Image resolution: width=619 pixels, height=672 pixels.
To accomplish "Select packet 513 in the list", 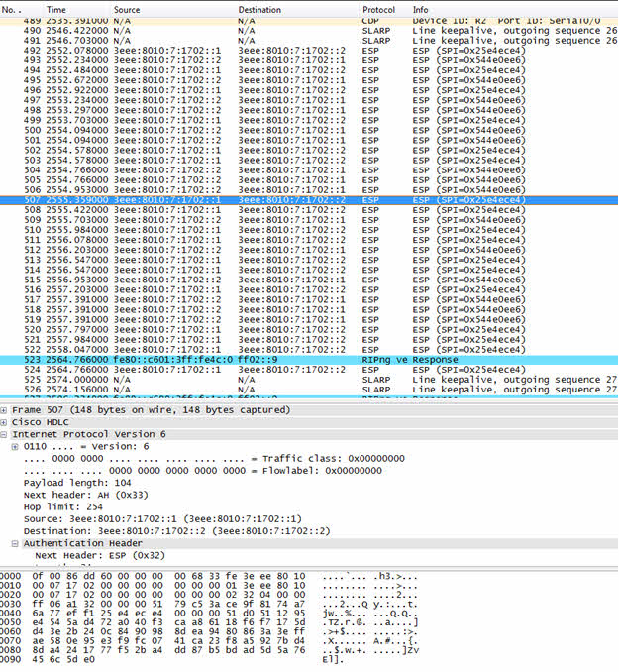I will (309, 260).
